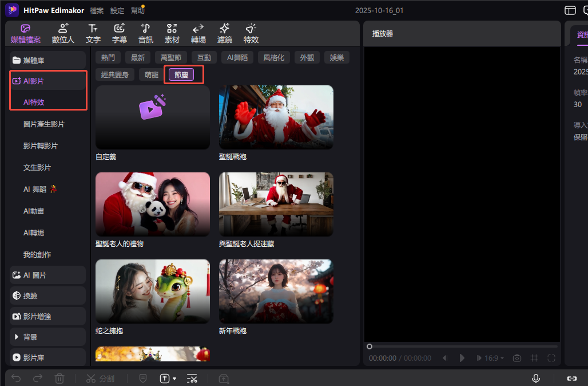The height and width of the screenshot is (386, 588).
Task: Open the 音訊 audio panel
Action: tap(146, 33)
